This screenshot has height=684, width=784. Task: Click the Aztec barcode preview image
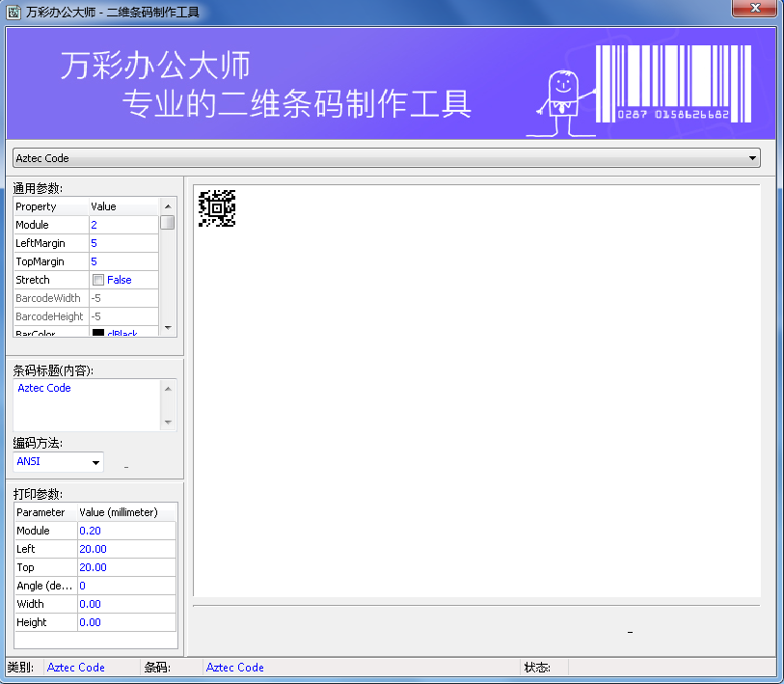pyautogui.click(x=217, y=208)
